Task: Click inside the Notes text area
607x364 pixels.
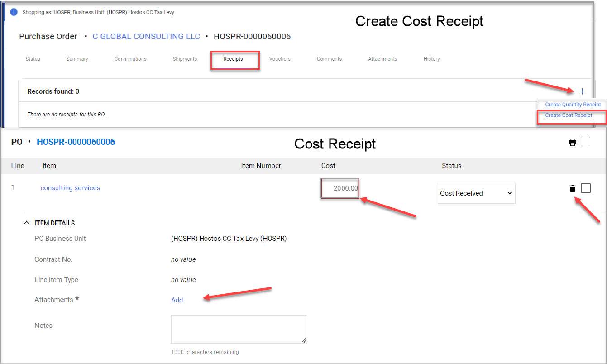Action: [x=239, y=329]
